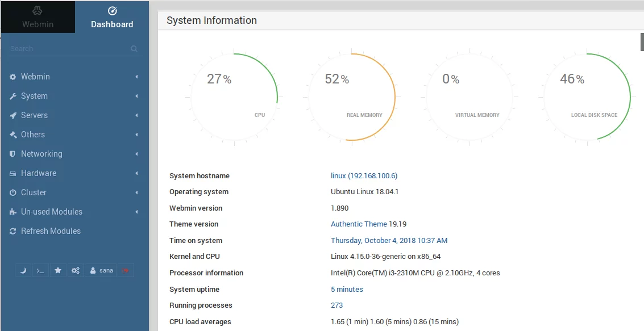The height and width of the screenshot is (331, 644).
Task: Click the red logout icon
Action: [x=126, y=271]
